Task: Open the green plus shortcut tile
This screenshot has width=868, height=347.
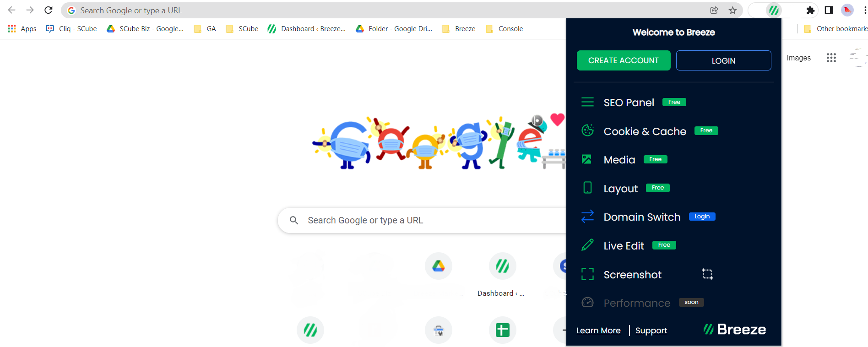Action: [x=502, y=330]
